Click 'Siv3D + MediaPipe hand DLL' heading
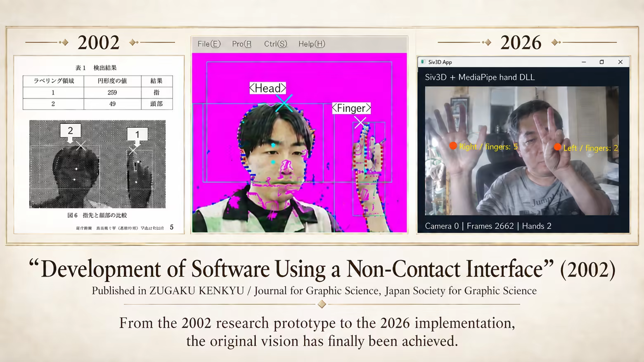 click(x=480, y=77)
